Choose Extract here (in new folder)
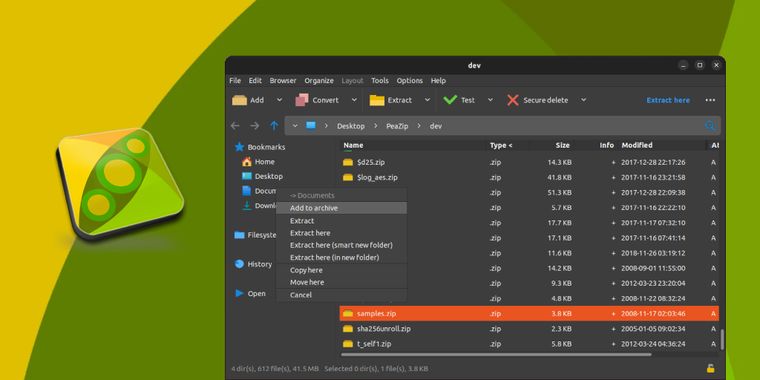Viewport: 760px width, 380px height. pos(341,257)
